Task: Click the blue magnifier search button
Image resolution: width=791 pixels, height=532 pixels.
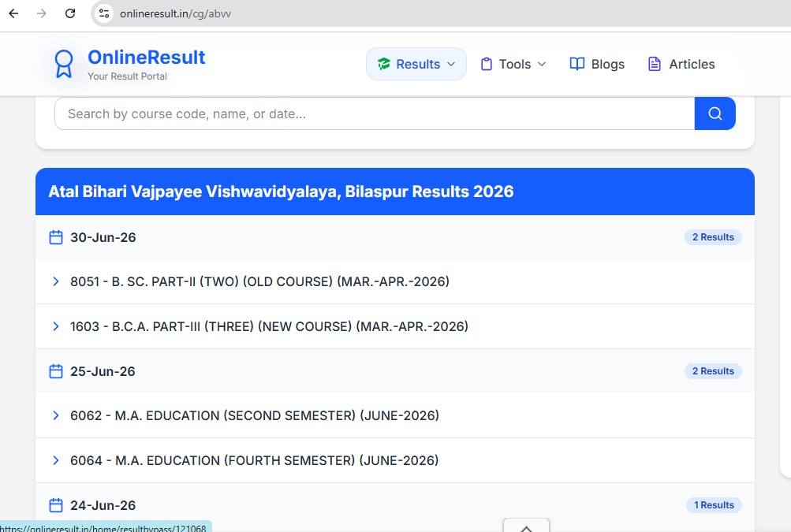Action: coord(715,113)
